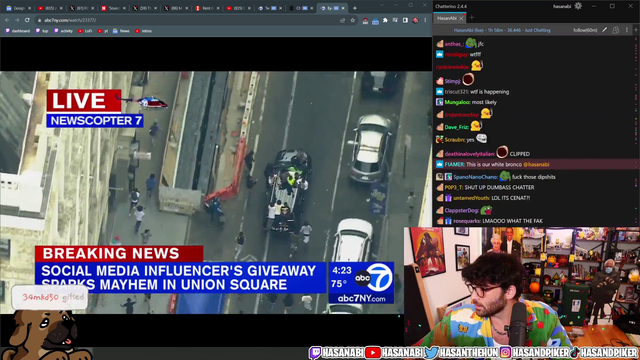This screenshot has width=640, height=360.
Task: Open the browser side panel icon
Action: (405, 20)
